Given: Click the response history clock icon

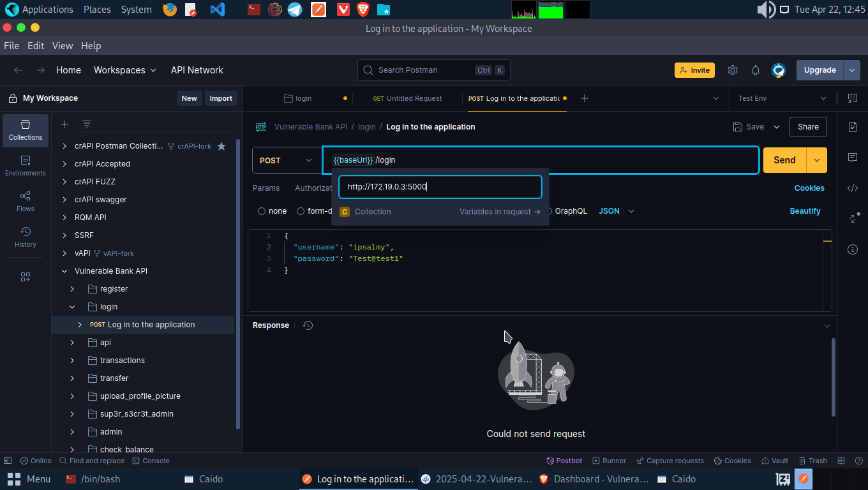Looking at the screenshot, I should (x=308, y=325).
